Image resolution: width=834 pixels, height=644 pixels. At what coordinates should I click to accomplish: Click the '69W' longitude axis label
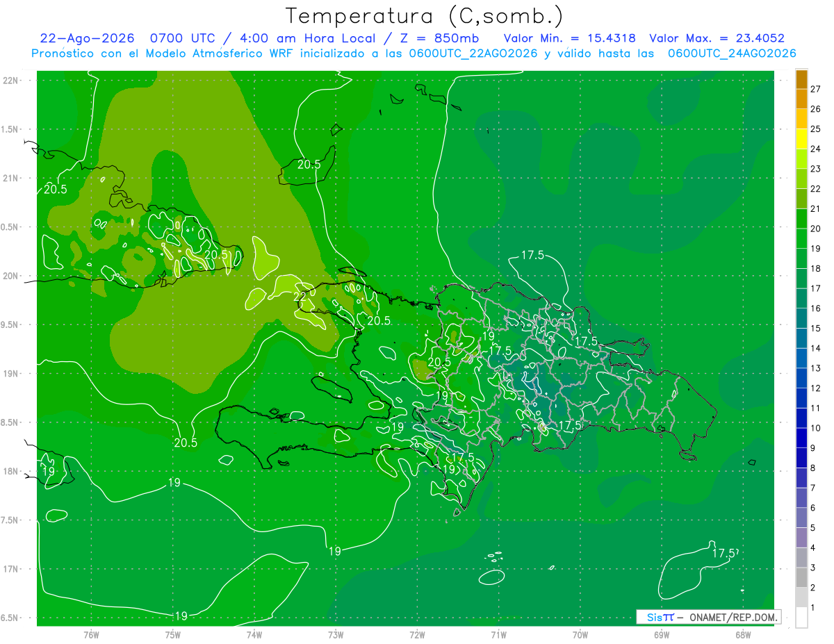(661, 634)
